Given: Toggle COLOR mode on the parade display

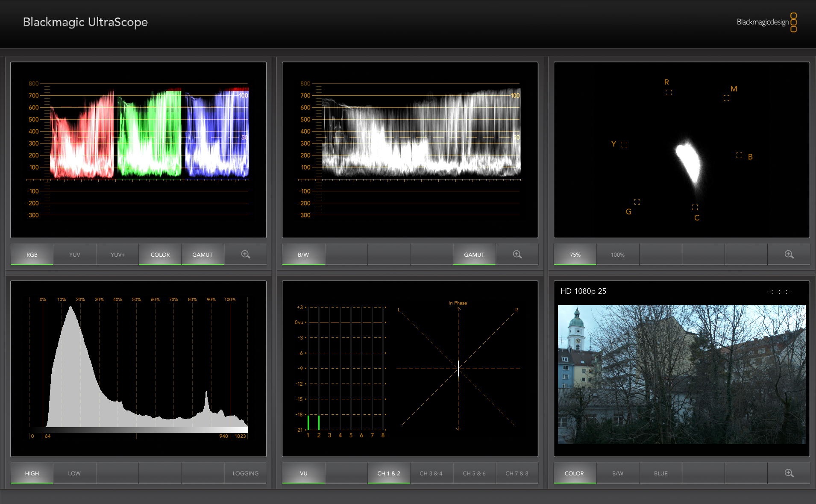Looking at the screenshot, I should [160, 255].
